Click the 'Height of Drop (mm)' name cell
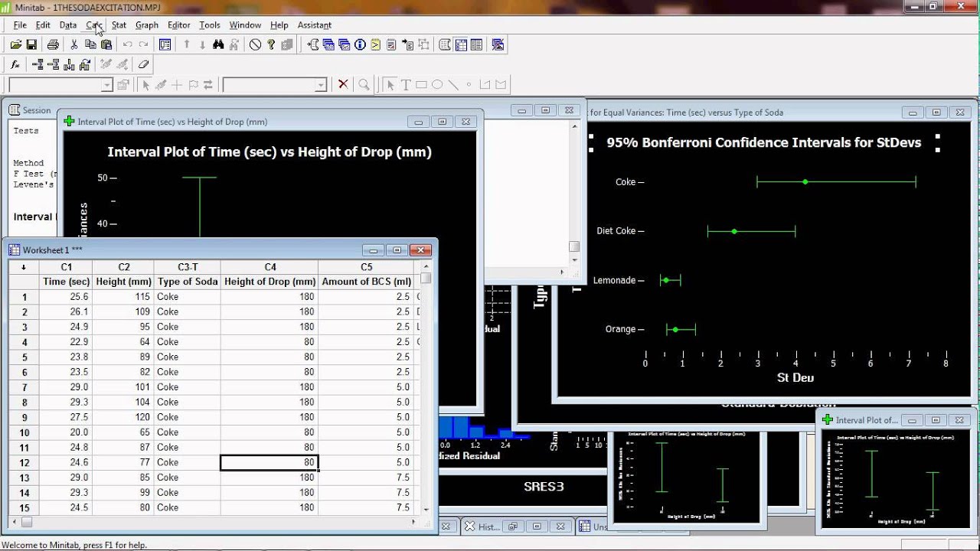This screenshot has width=980, height=551. coord(270,282)
